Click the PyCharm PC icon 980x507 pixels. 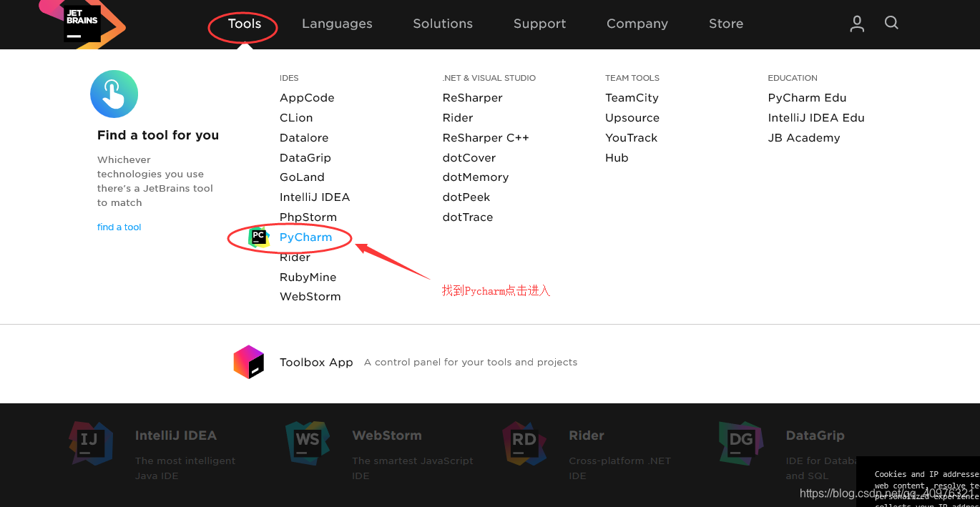point(258,237)
